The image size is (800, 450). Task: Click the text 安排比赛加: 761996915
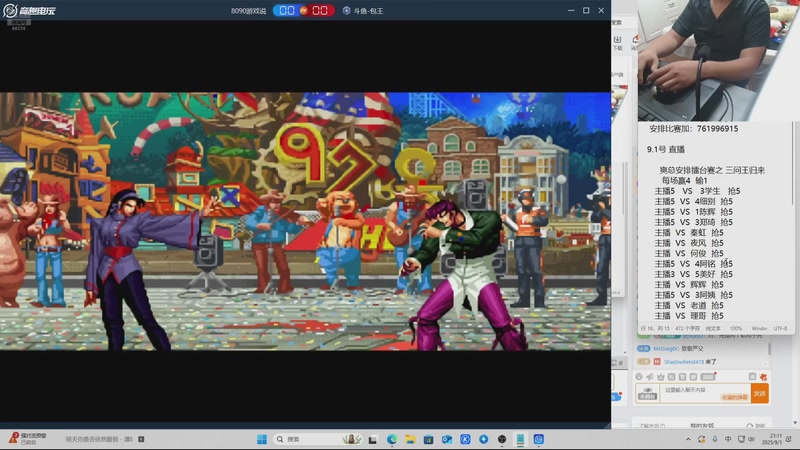(x=693, y=129)
